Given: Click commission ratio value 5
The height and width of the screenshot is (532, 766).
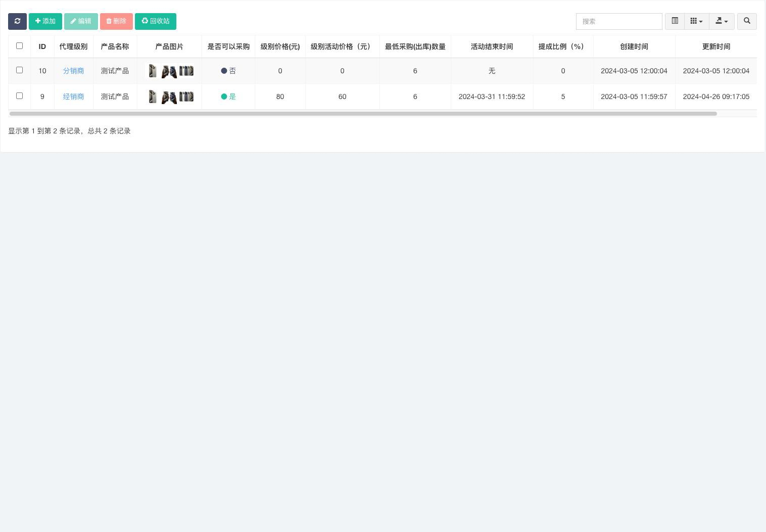Looking at the screenshot, I should (563, 96).
